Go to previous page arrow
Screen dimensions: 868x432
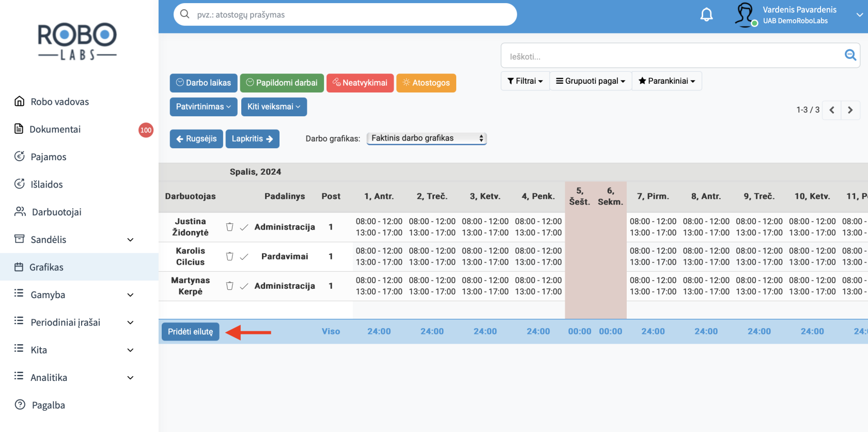coord(831,110)
